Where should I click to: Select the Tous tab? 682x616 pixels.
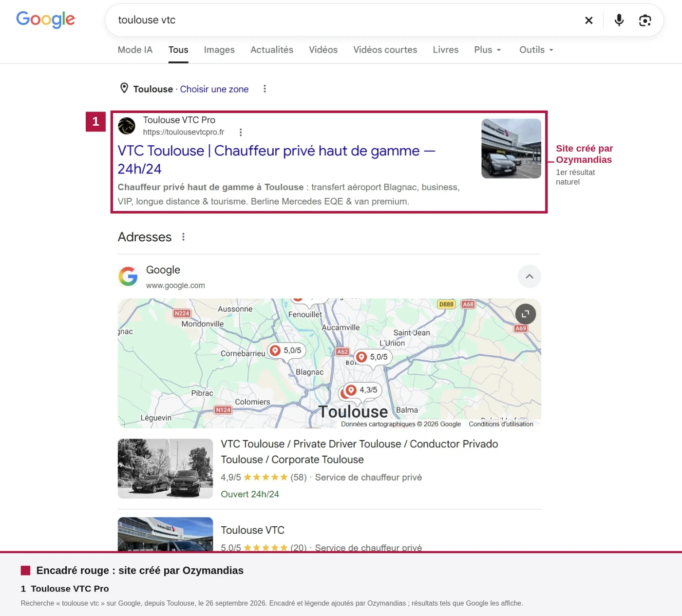(178, 50)
